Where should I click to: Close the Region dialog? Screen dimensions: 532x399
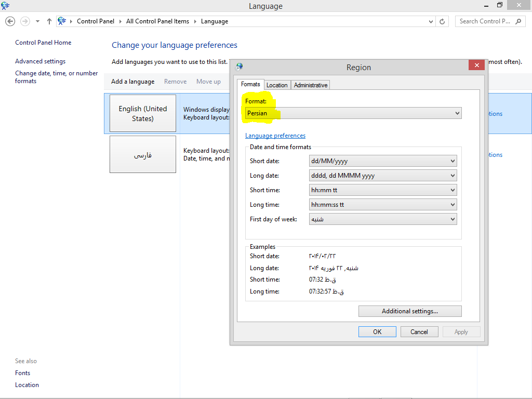(476, 65)
